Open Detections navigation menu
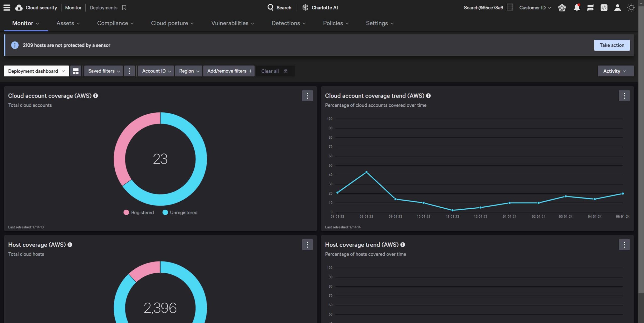 pos(289,23)
